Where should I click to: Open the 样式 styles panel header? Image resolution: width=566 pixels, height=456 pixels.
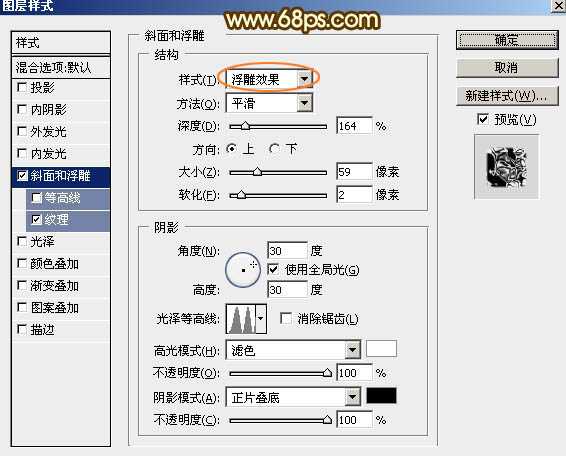pos(61,43)
